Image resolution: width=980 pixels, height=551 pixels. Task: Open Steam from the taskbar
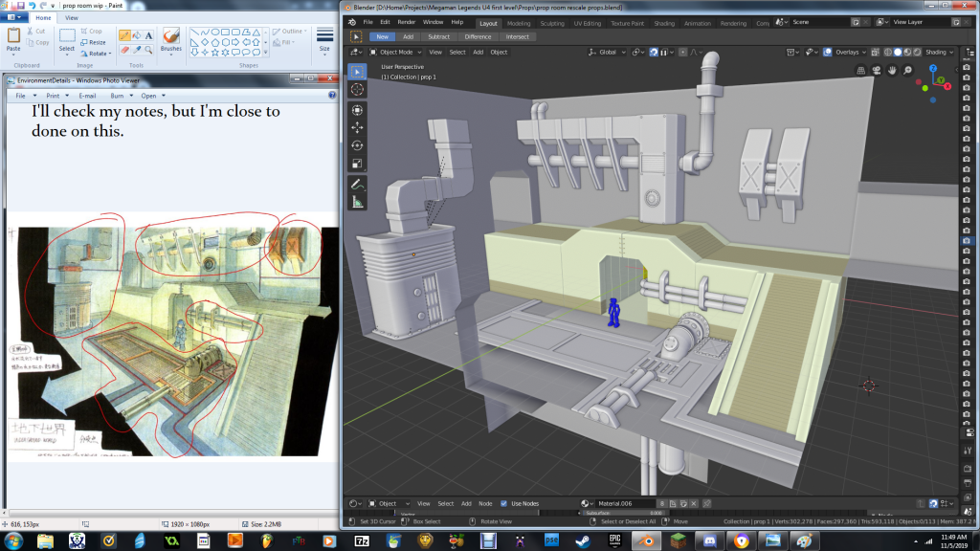click(x=583, y=540)
